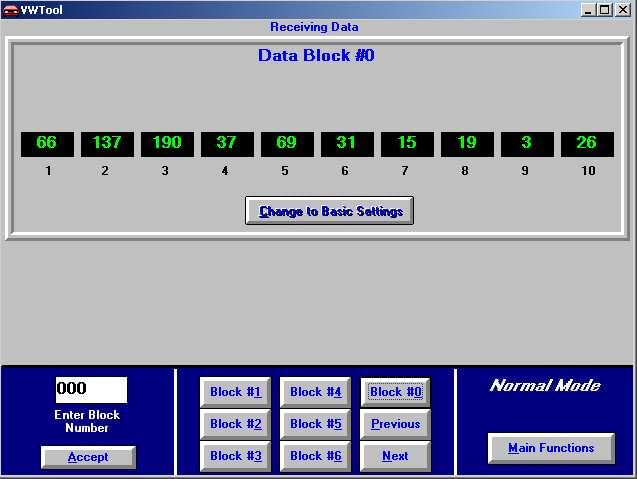Image resolution: width=637 pixels, height=479 pixels.
Task: Click the Enter Block Number input field
Action: tap(91, 389)
